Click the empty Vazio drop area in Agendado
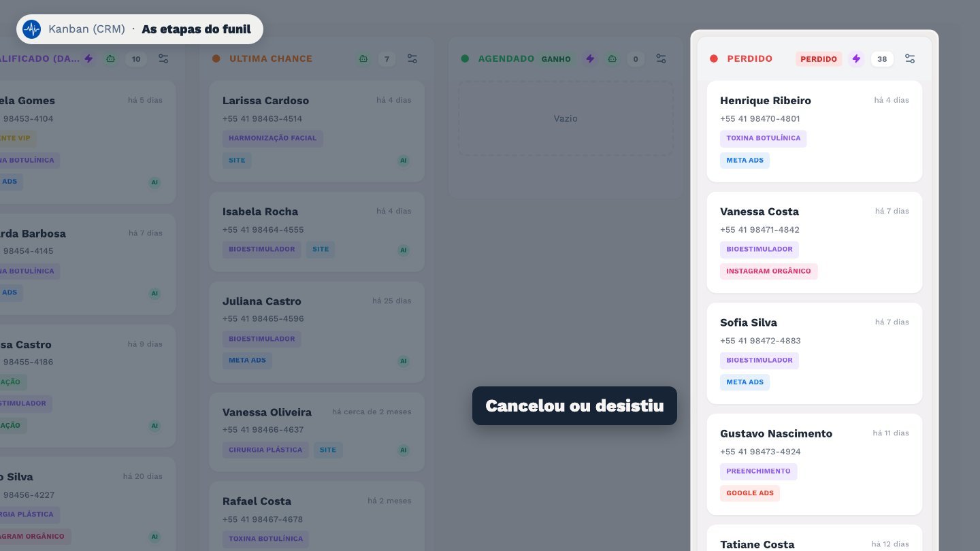 point(566,118)
